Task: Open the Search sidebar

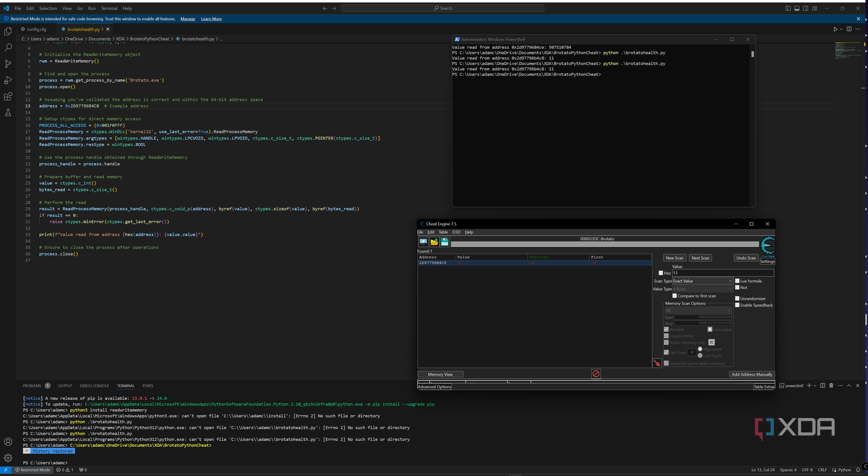Action: tap(8, 47)
